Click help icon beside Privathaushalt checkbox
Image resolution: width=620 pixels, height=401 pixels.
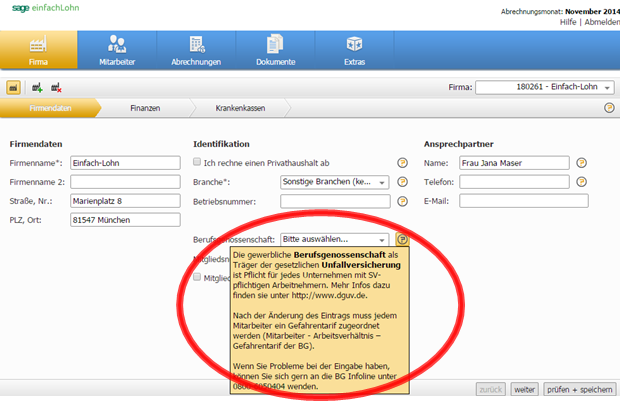(x=403, y=163)
